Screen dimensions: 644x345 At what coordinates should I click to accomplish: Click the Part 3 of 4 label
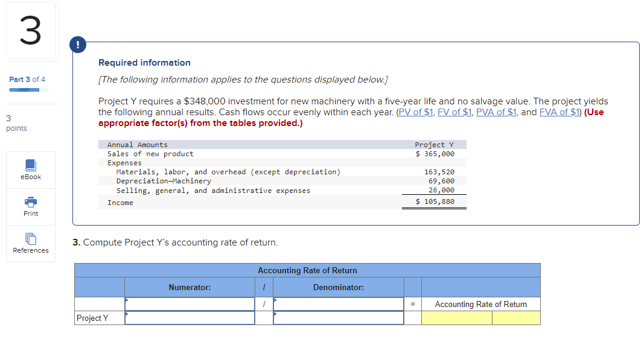(x=27, y=79)
